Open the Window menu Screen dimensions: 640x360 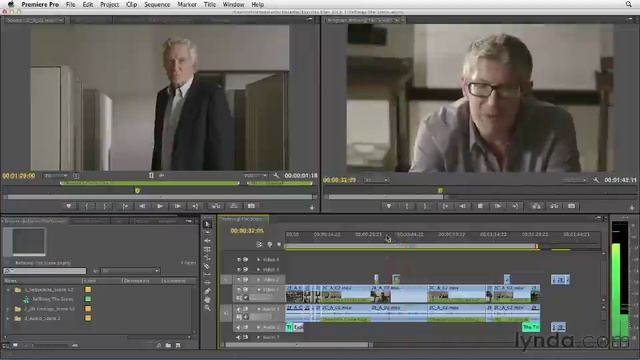click(x=233, y=4)
